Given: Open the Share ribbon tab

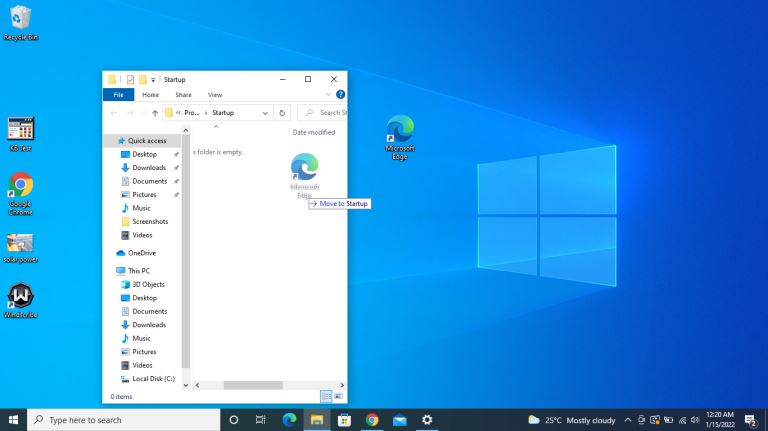Looking at the screenshot, I should [184, 95].
